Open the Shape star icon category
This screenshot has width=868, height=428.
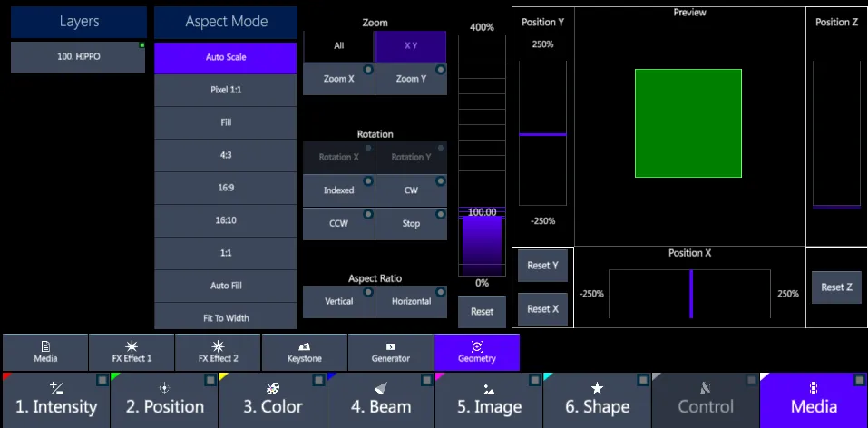pos(598,400)
